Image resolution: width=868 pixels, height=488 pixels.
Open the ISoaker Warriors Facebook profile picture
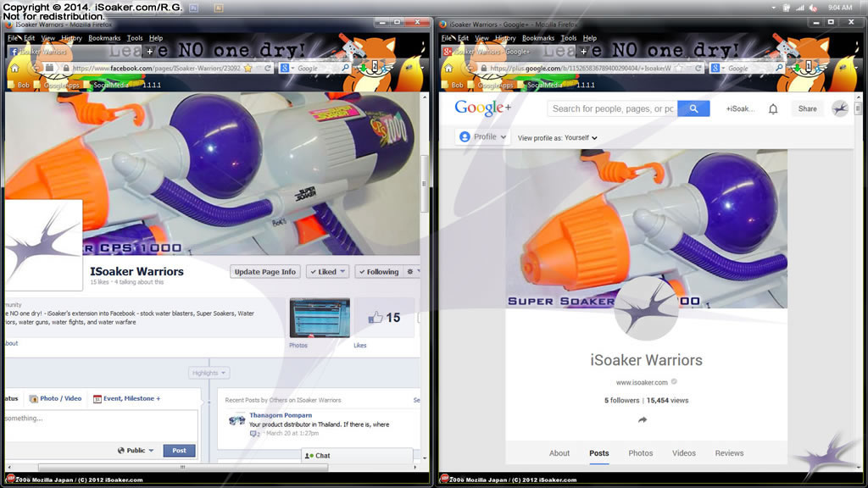coord(44,245)
